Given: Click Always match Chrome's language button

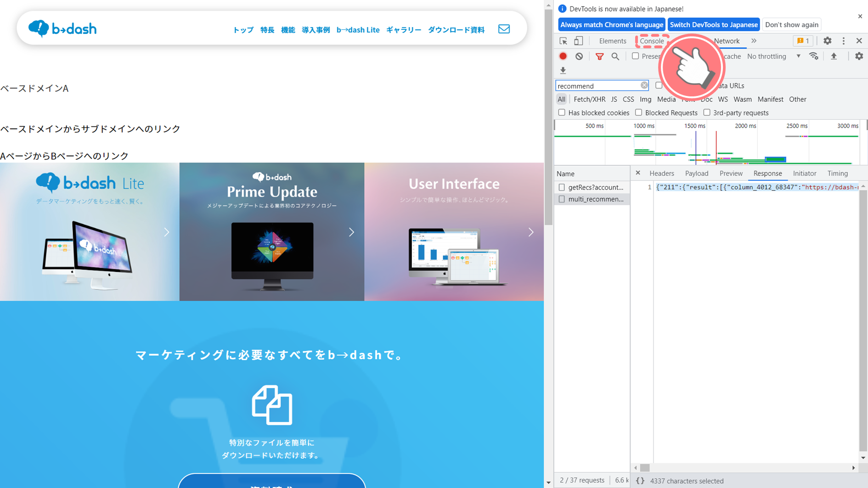Looking at the screenshot, I should click(612, 24).
